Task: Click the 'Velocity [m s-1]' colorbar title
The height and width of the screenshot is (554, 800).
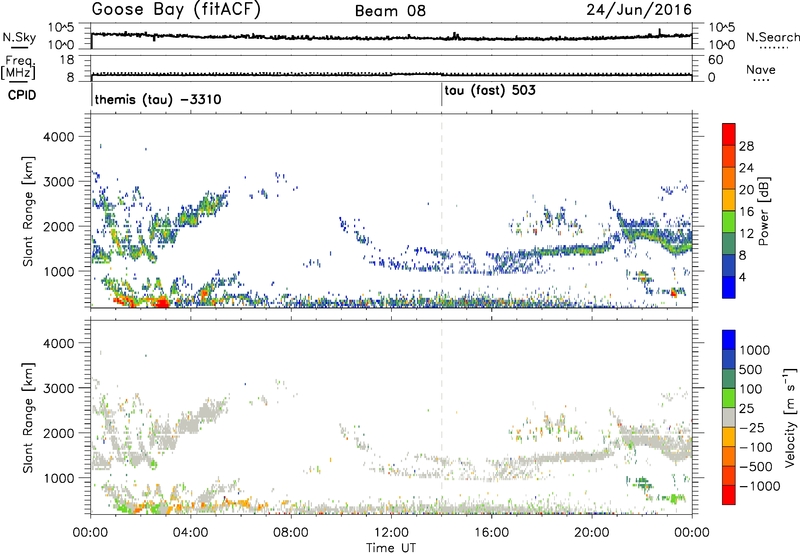Action: [x=790, y=417]
